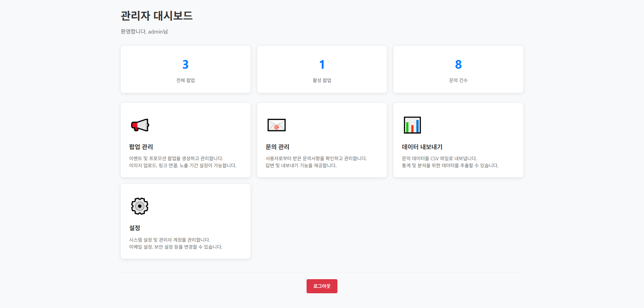Select the 문의 건수 stat label

pos(458,80)
